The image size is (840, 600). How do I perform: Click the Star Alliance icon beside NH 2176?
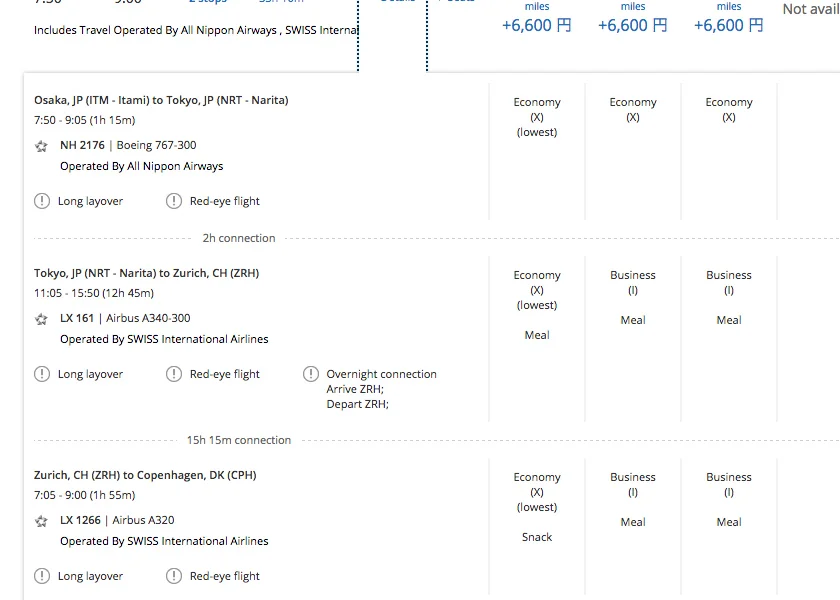[x=41, y=146]
